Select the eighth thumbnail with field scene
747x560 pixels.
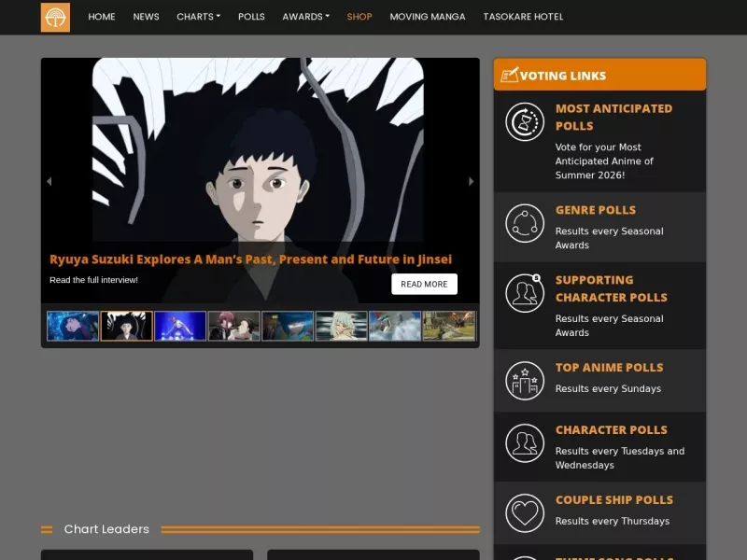coord(449,326)
